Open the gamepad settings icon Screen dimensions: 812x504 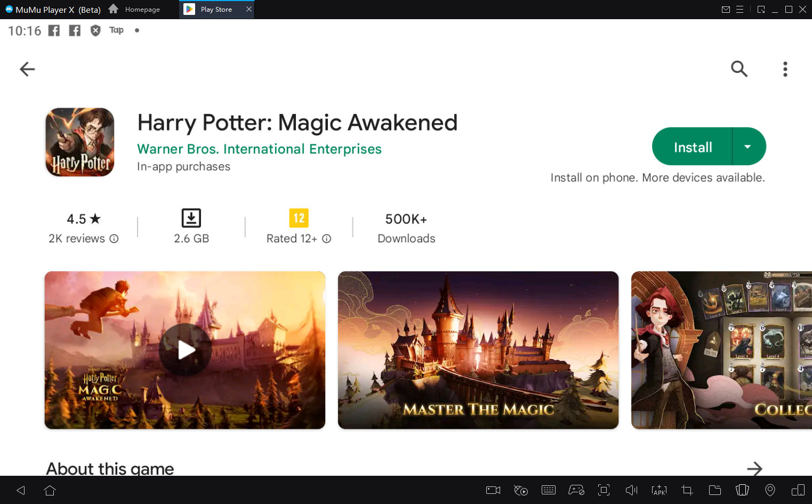pos(576,490)
